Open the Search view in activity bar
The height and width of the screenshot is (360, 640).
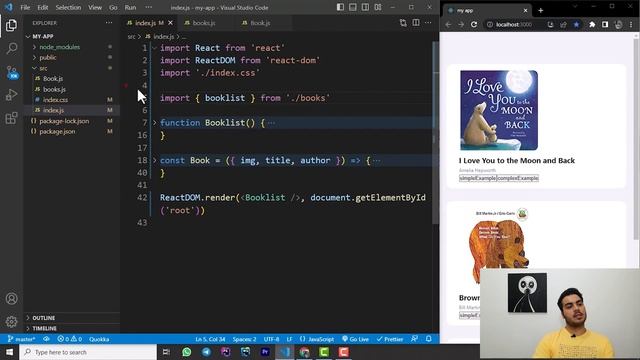coord(11,49)
